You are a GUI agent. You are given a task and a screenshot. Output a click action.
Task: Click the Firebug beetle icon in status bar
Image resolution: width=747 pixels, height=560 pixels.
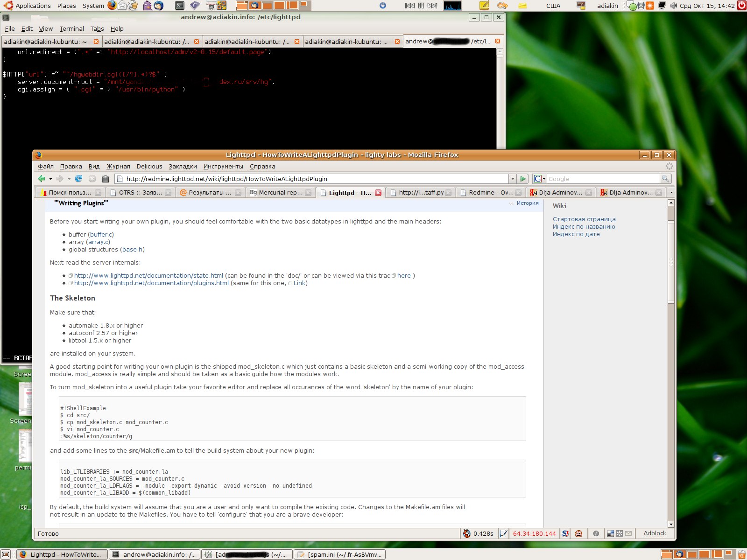[466, 533]
